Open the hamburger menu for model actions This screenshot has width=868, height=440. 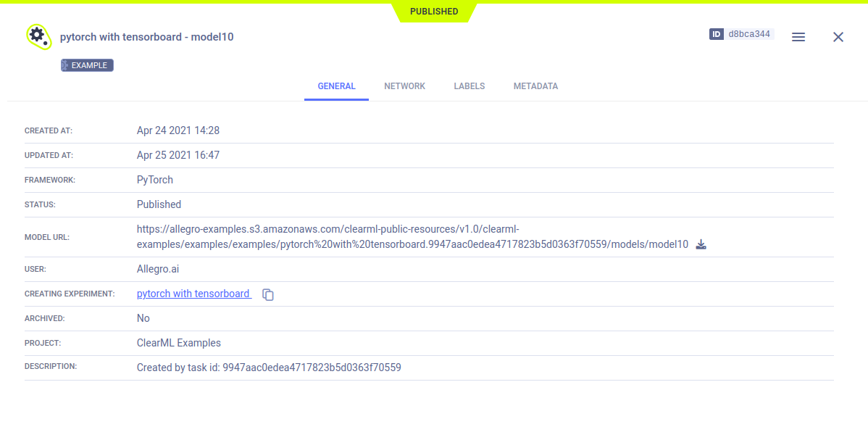tap(798, 37)
